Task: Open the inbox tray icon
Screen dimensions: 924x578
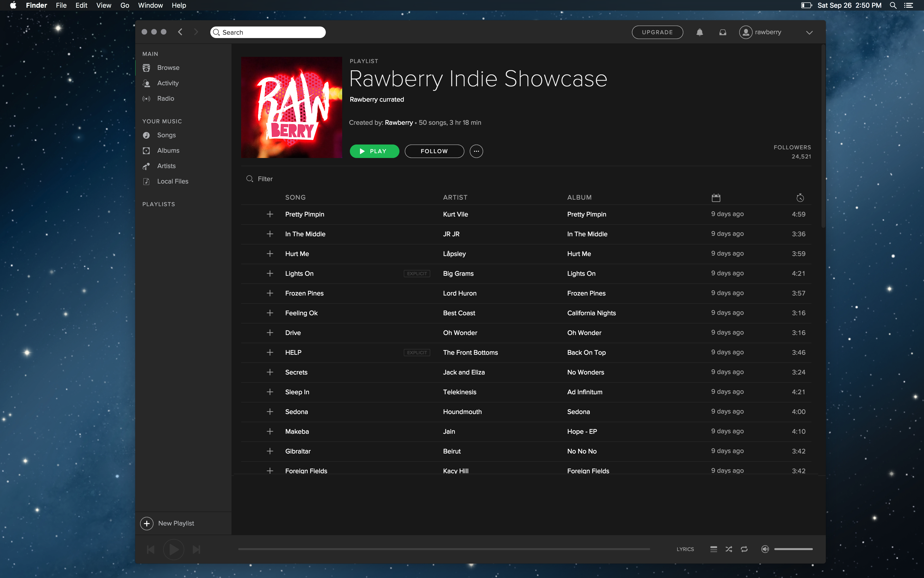Action: pyautogui.click(x=723, y=32)
